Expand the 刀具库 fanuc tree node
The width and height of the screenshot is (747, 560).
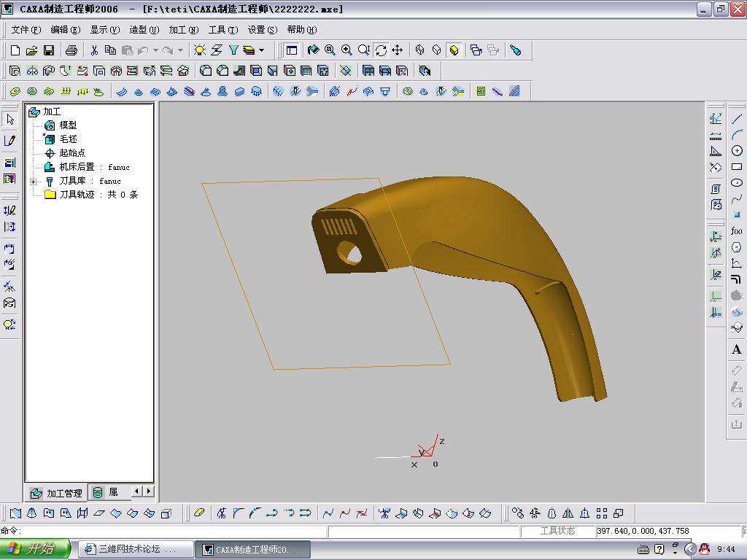[34, 182]
